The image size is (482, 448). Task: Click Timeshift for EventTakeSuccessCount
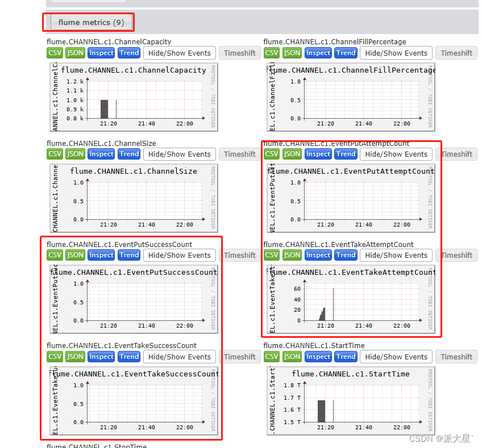240,357
